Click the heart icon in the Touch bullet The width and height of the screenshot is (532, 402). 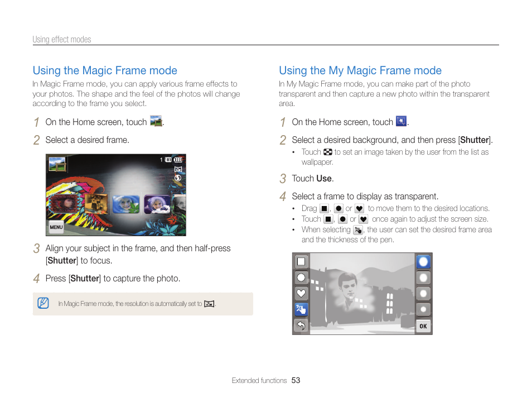(364, 219)
